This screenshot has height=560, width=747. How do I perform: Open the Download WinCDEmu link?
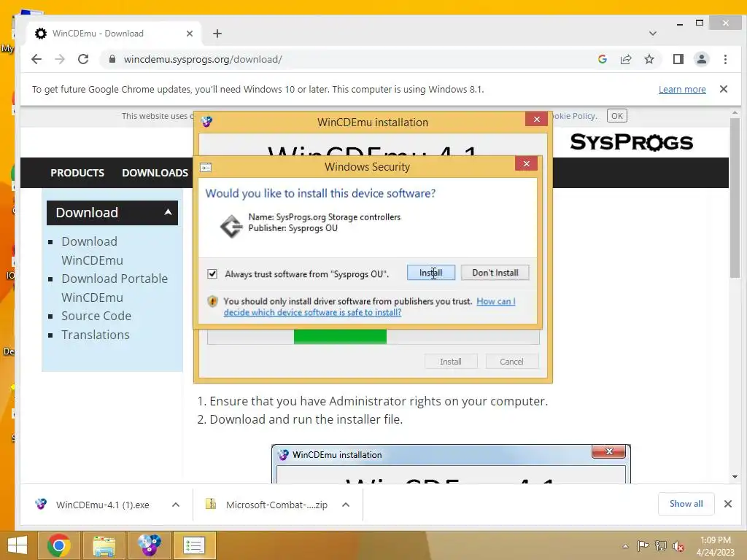pyautogui.click(x=93, y=251)
